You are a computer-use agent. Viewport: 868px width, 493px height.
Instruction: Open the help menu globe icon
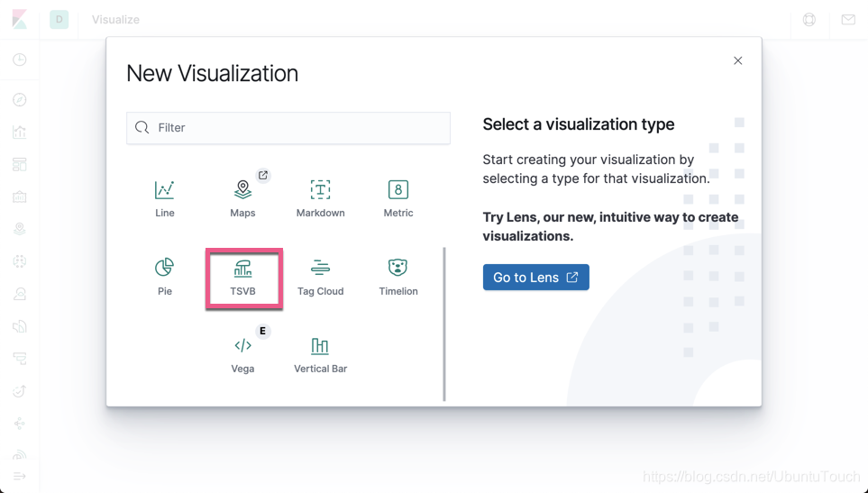tap(809, 20)
